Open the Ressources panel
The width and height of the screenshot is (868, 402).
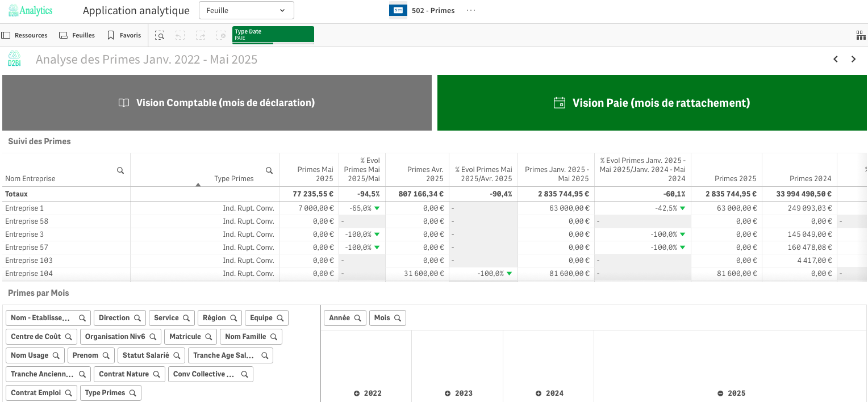click(25, 35)
